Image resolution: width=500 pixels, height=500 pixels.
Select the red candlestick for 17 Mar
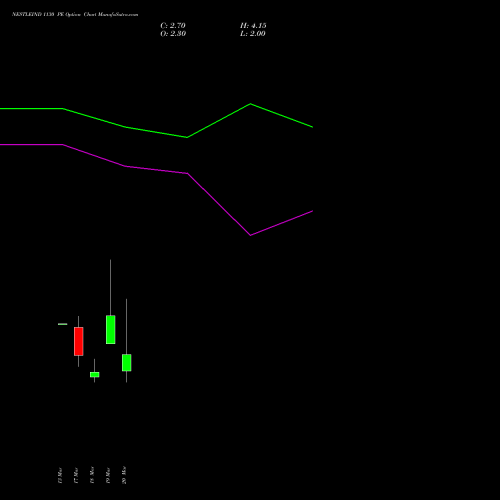tap(79, 341)
